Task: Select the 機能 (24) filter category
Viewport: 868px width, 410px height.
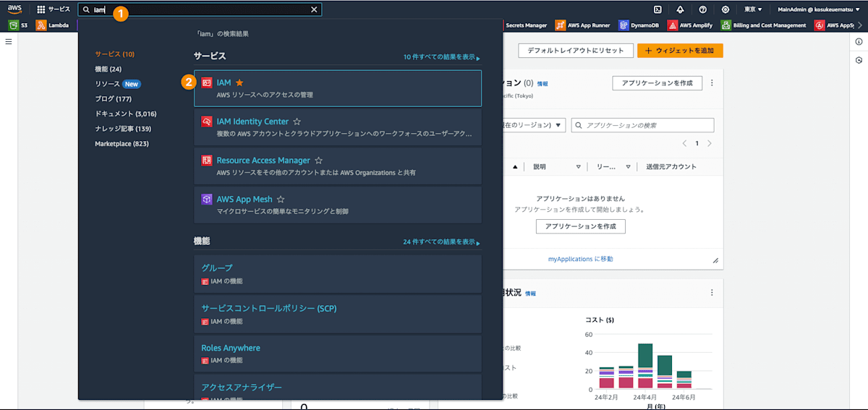Action: (x=108, y=69)
